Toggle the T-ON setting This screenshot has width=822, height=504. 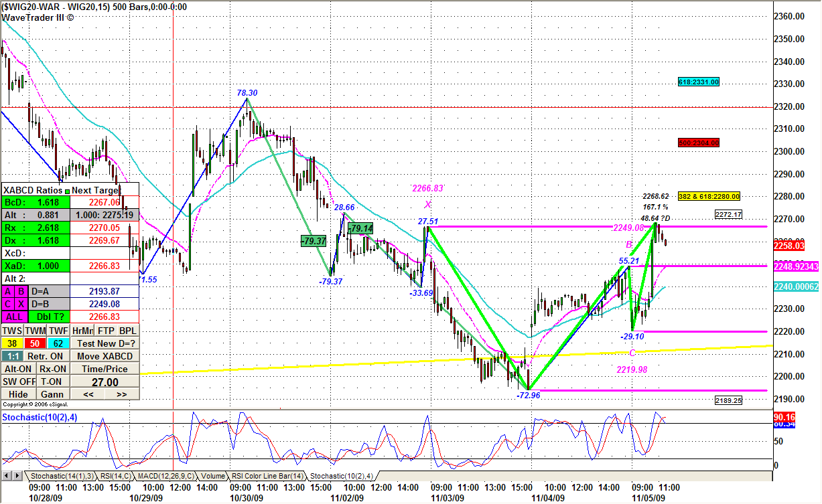click(53, 382)
